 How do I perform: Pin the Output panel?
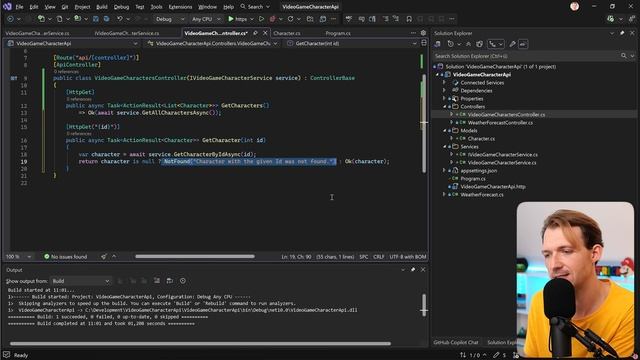coord(413,270)
